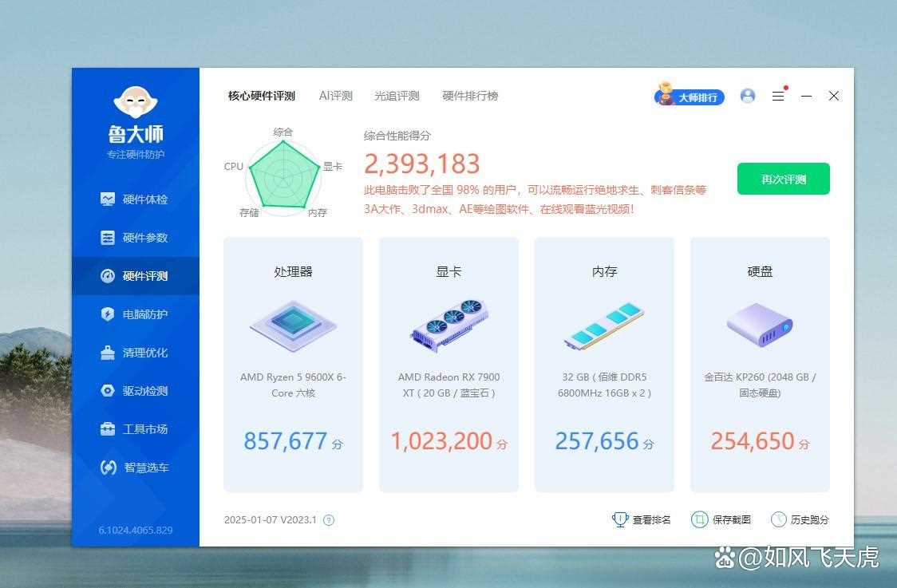The image size is (897, 588).
Task: Click the question mark beside version number
Action: click(x=327, y=519)
